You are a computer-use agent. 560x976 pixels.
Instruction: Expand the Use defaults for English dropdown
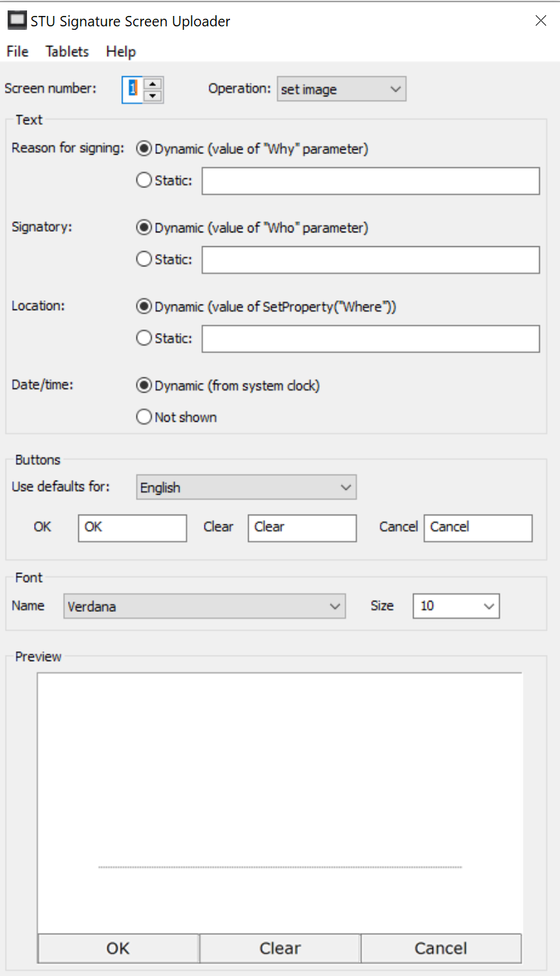(247, 488)
